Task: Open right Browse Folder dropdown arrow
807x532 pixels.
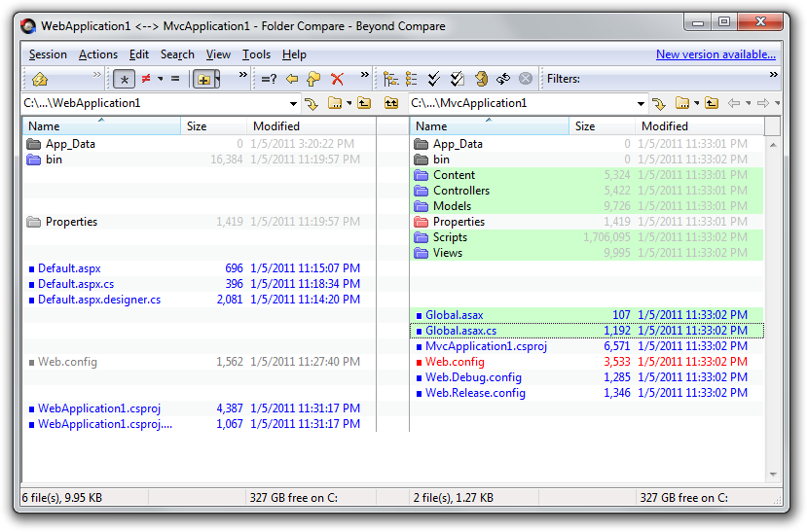Action: tap(696, 103)
